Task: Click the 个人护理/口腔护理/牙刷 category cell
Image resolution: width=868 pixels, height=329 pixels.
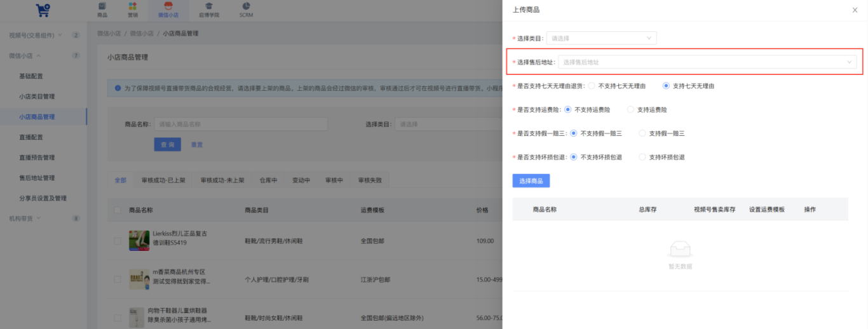Action: click(x=276, y=279)
